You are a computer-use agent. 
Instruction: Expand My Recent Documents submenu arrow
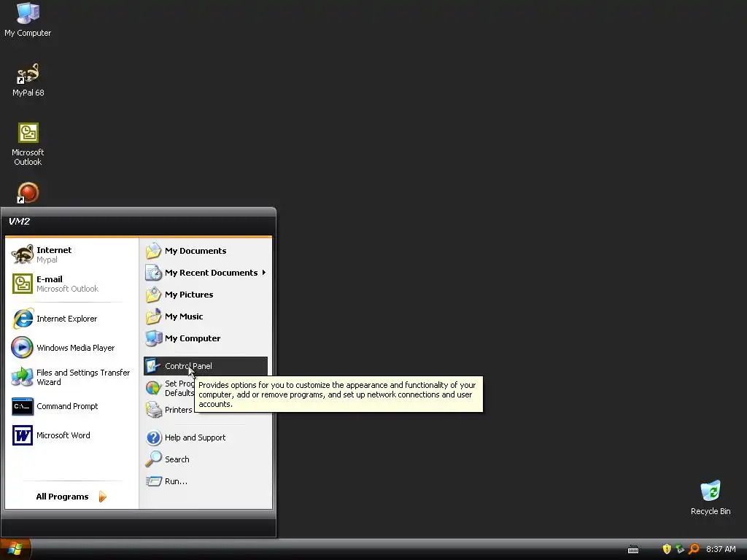tap(263, 273)
